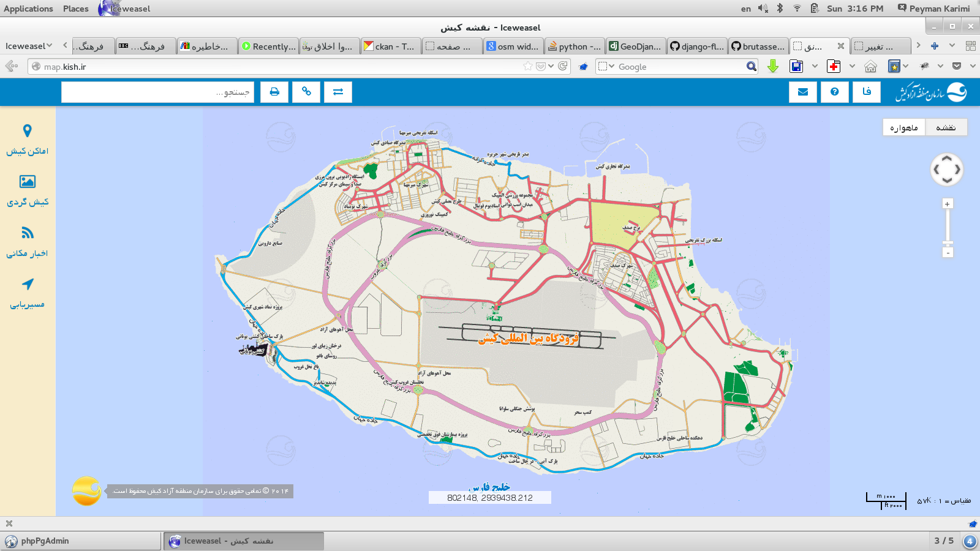Switch to the 'brutasse...' tab
980x551 pixels.
pyautogui.click(x=758, y=46)
